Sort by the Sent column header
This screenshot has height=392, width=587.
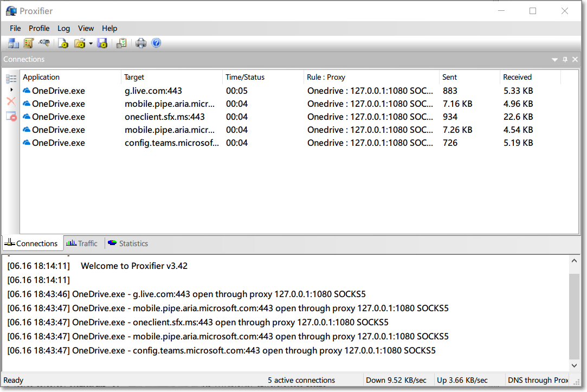pos(469,77)
